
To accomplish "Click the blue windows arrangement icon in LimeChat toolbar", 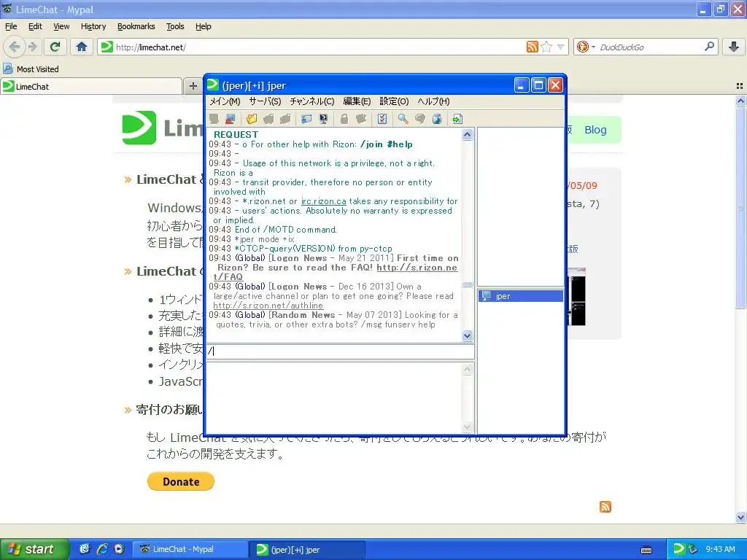I will click(x=306, y=119).
